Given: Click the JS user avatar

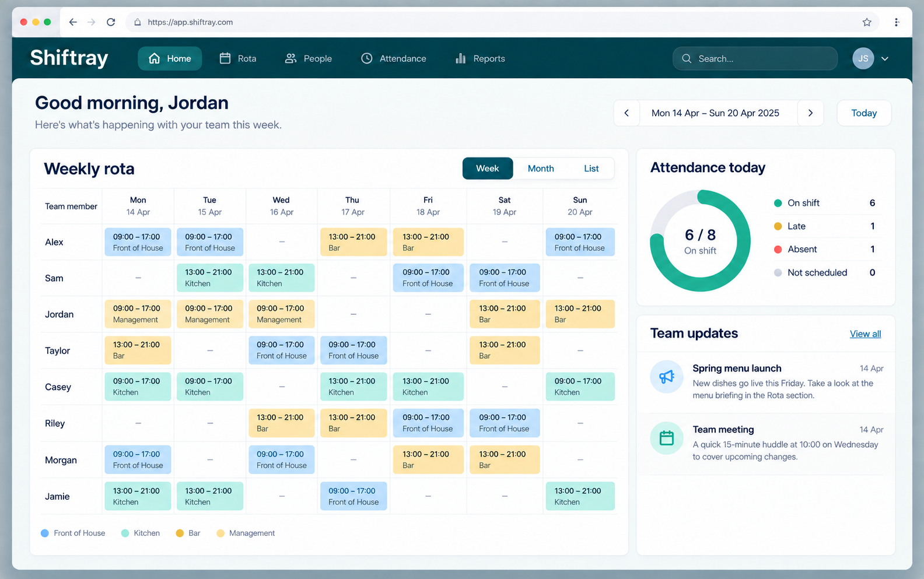Looking at the screenshot, I should (x=863, y=58).
